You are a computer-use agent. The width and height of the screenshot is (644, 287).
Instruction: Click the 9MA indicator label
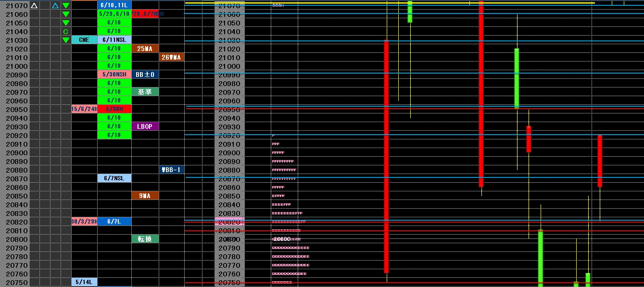pyautogui.click(x=145, y=196)
